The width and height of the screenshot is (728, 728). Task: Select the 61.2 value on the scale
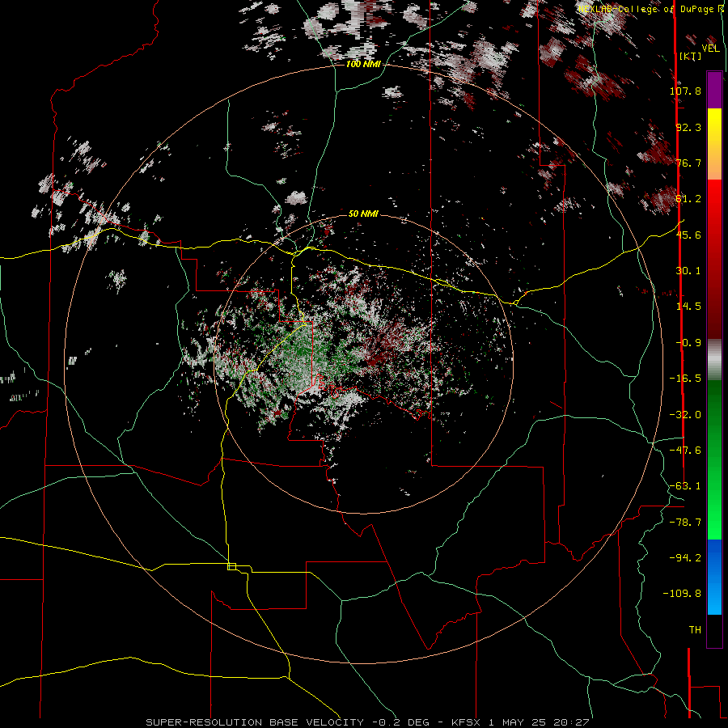688,199
